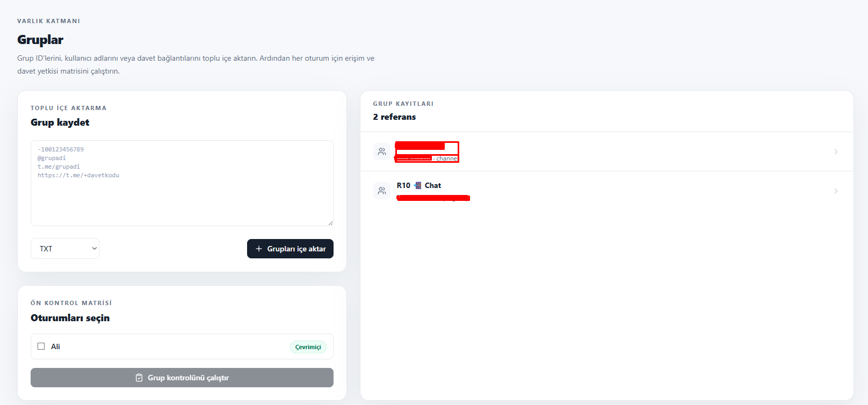Screen dimensions: 868x405
Task: Click the plus icon on the import button
Action: pos(259,249)
